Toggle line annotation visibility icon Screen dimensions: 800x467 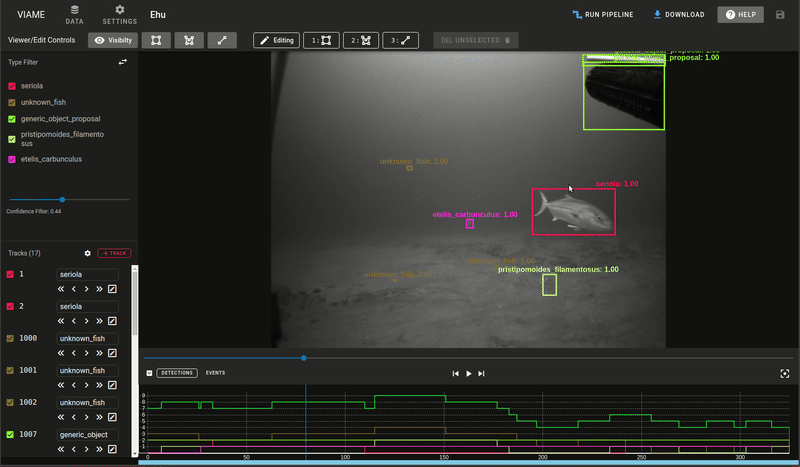click(x=222, y=40)
